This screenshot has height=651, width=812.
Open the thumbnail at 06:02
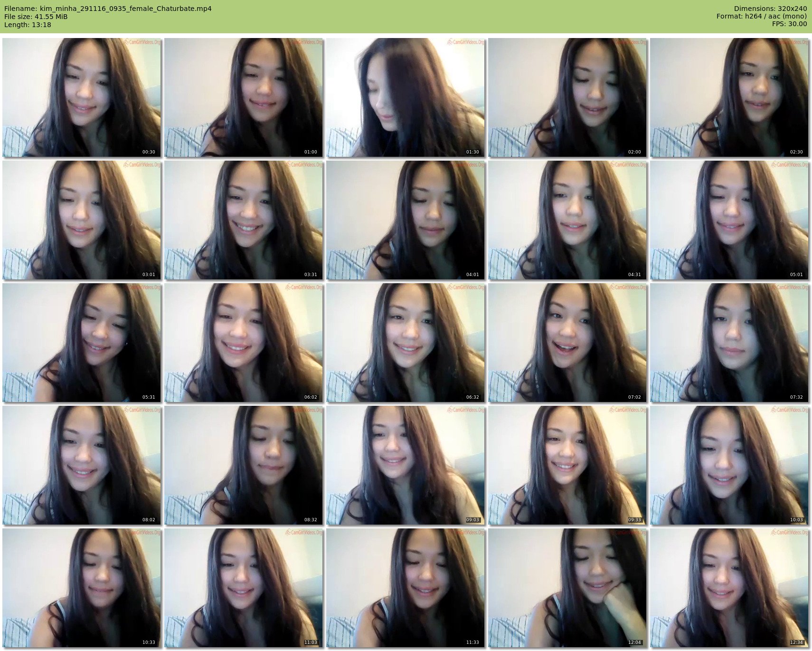pos(244,343)
